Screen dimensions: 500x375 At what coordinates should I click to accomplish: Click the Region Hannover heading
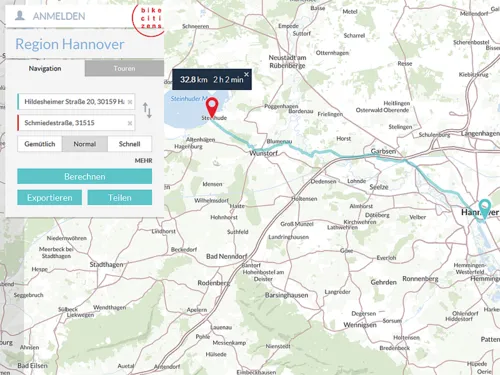click(x=70, y=44)
